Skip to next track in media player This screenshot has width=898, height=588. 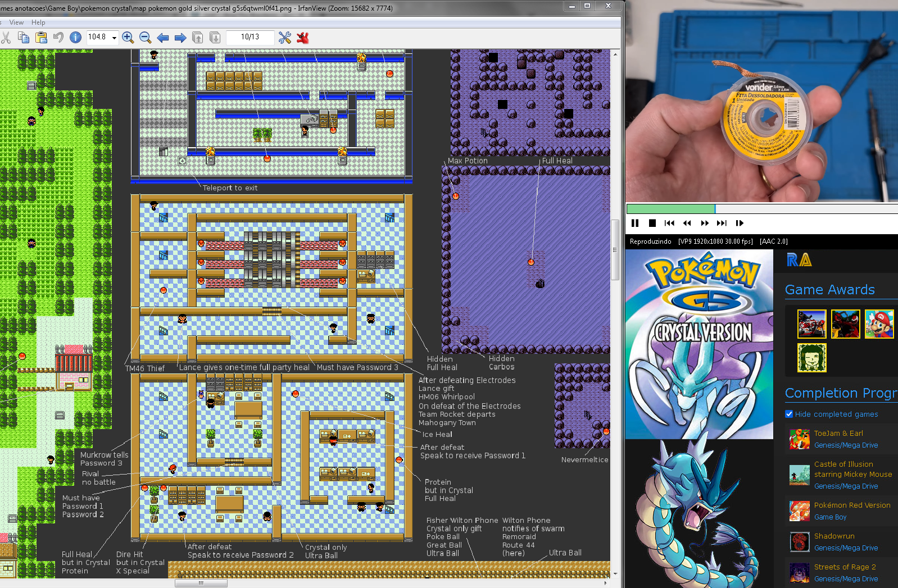point(722,223)
